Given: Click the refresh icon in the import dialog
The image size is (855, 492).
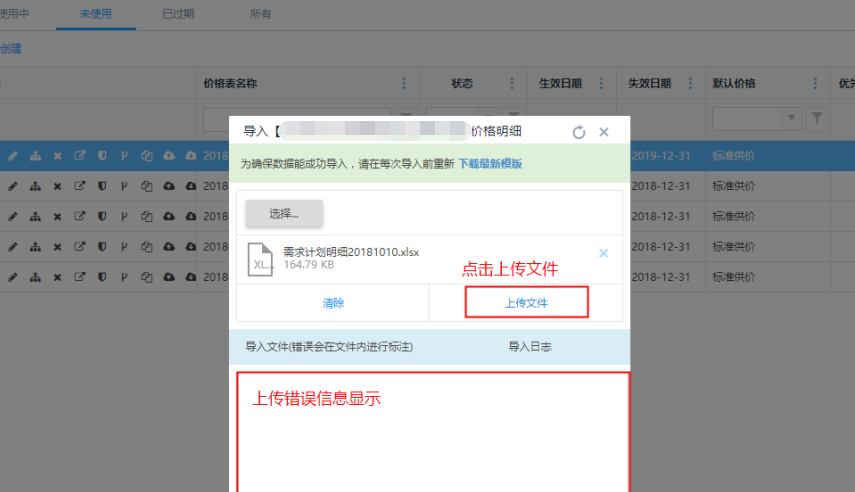Looking at the screenshot, I should 578,132.
